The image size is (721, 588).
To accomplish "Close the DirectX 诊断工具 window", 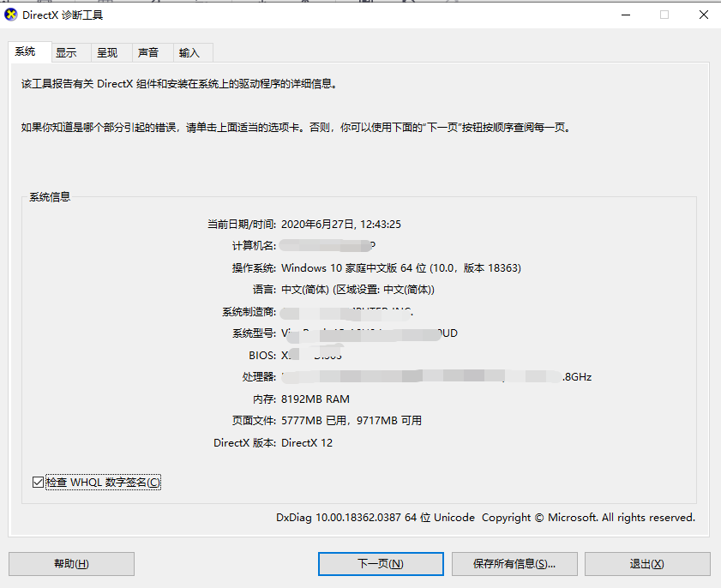I will pyautogui.click(x=704, y=15).
